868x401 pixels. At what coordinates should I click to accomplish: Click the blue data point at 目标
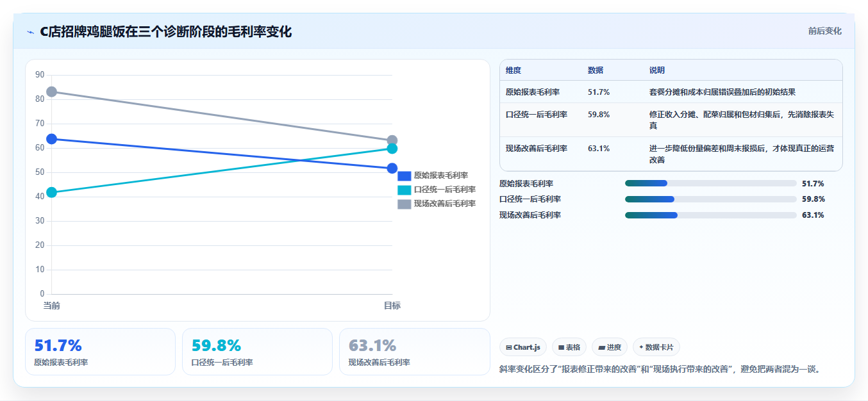tap(392, 168)
